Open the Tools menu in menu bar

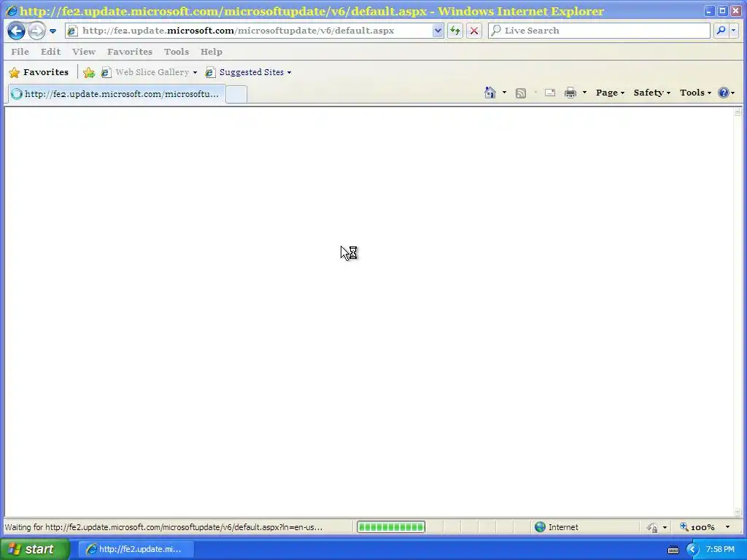(x=177, y=52)
